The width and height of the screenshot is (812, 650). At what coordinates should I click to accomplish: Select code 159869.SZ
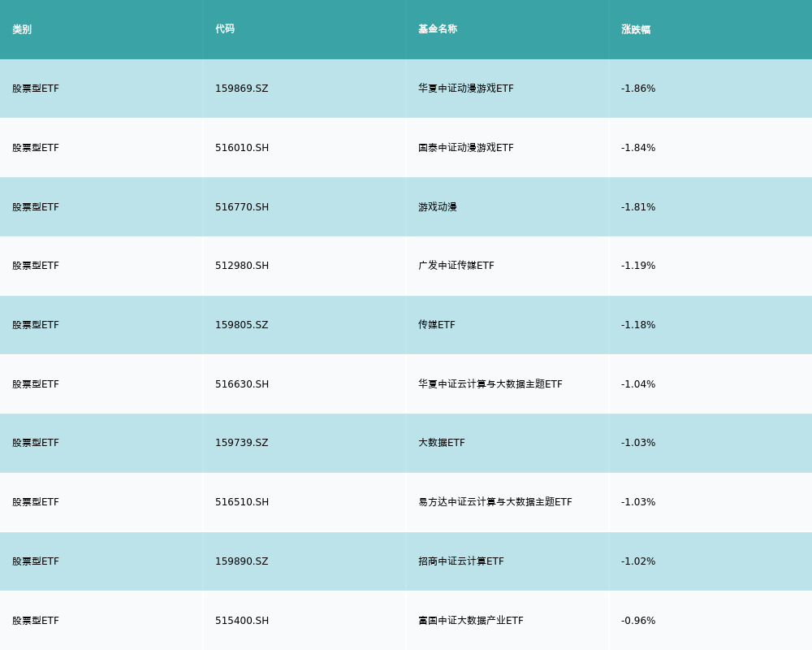[x=241, y=89]
